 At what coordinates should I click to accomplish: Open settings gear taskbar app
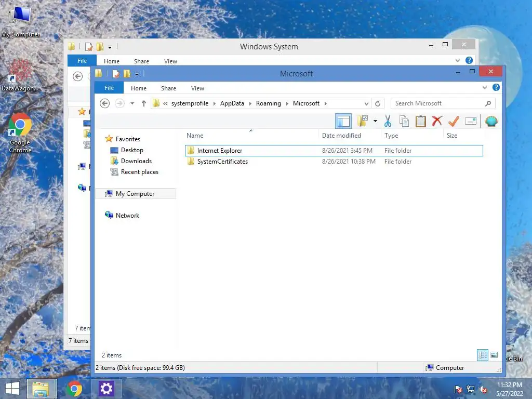pos(106,389)
